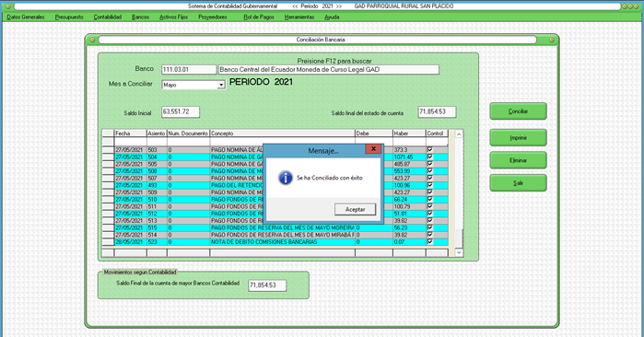Click the round icon at top-left of main title bar

[x=7, y=6]
